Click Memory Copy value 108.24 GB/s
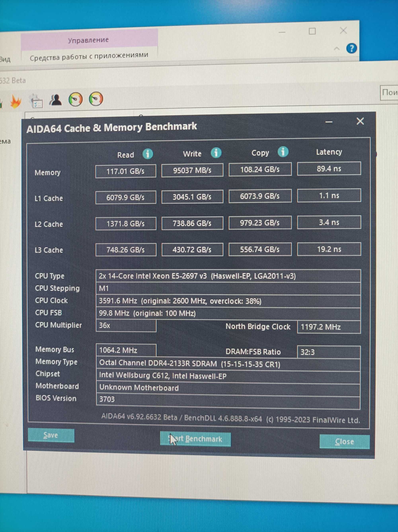The height and width of the screenshot is (532, 398). 260,169
